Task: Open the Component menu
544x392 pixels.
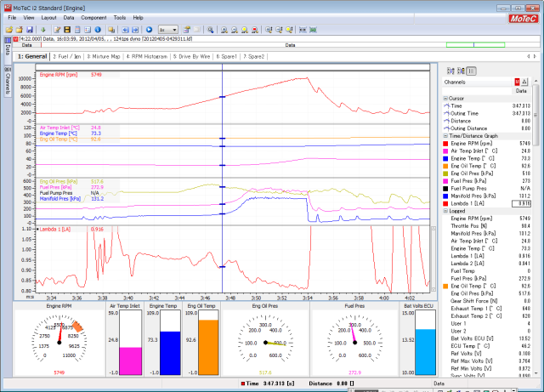Action: tap(93, 17)
